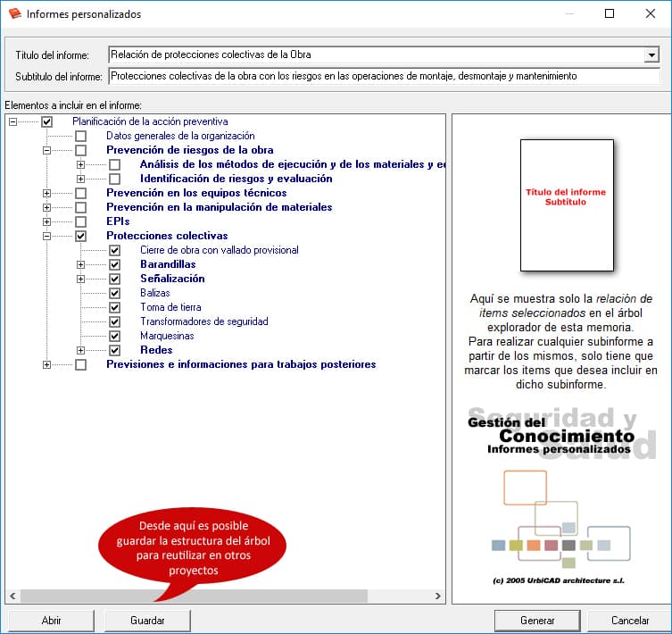Uncheck Transformadores de seguridad checkbox
This screenshot has width=672, height=634.
click(114, 321)
